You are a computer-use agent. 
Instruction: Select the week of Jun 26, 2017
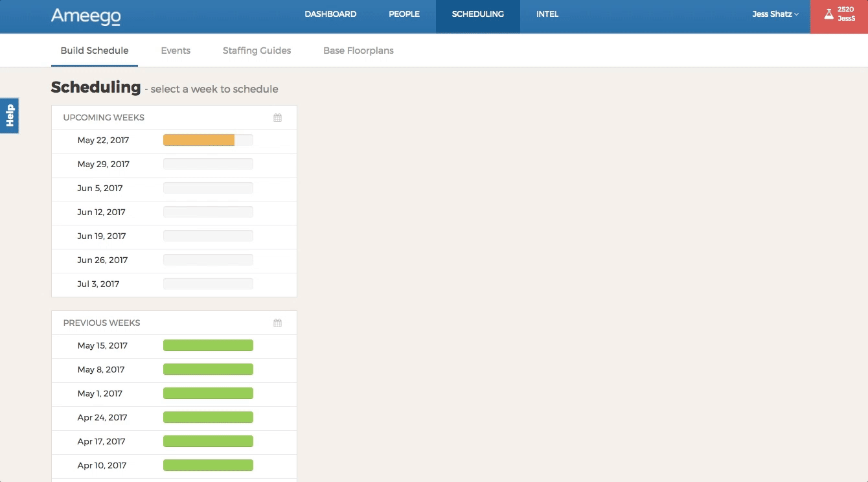(x=174, y=260)
